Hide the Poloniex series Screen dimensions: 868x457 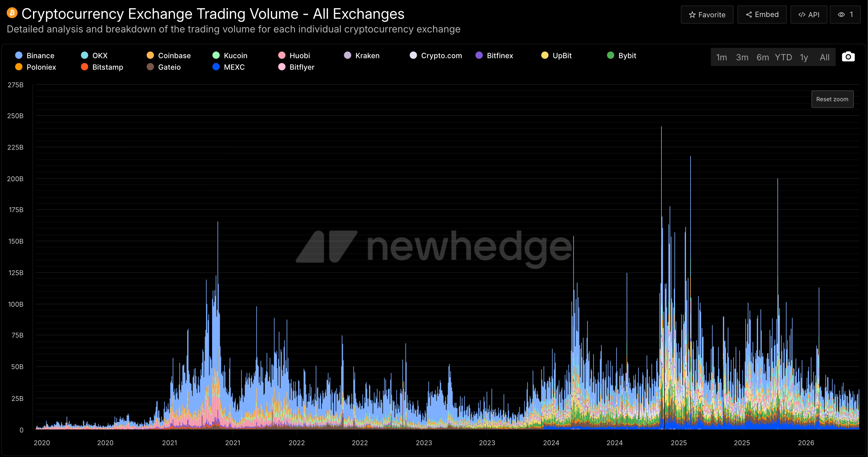coord(36,67)
